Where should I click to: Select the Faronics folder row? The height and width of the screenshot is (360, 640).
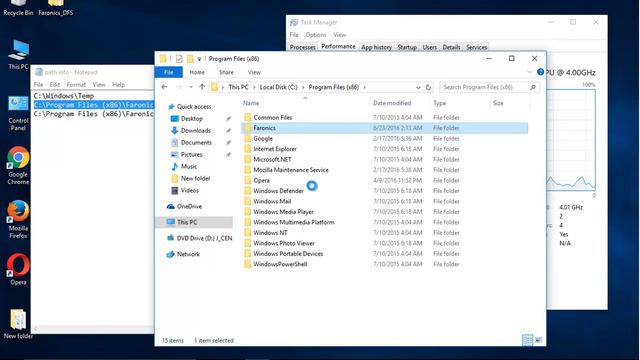[x=384, y=128]
